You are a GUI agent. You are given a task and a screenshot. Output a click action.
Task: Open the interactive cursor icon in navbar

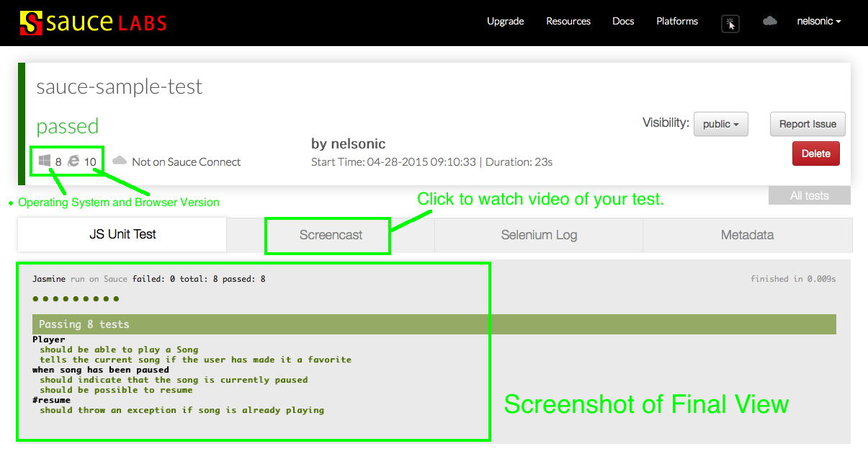pyautogui.click(x=730, y=24)
